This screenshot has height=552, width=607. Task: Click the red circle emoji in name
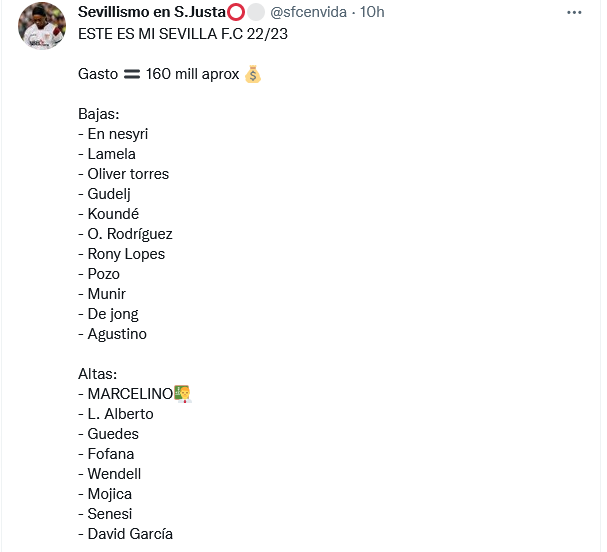click(x=236, y=12)
